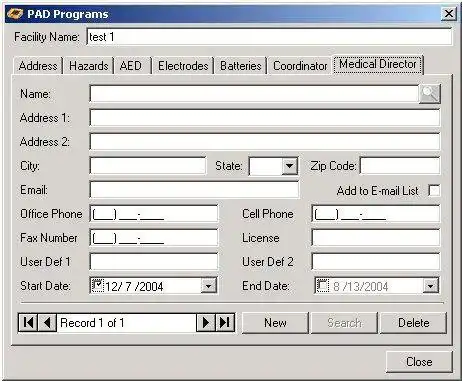
Task: Click the License input field
Action: [x=376, y=238]
